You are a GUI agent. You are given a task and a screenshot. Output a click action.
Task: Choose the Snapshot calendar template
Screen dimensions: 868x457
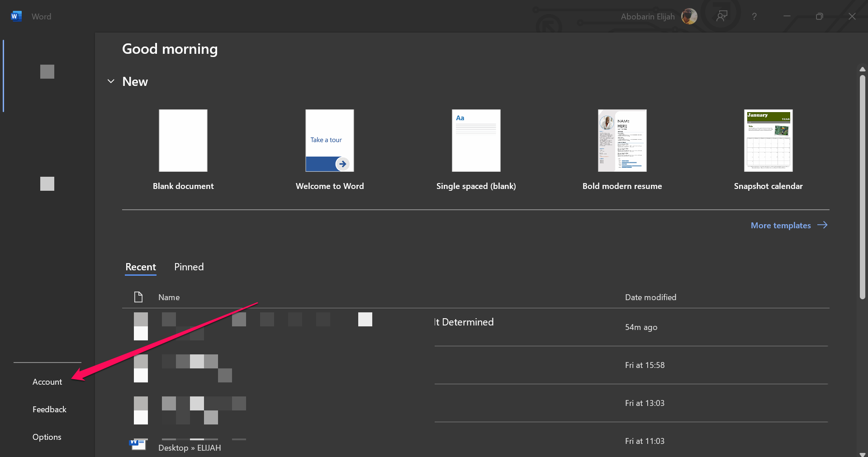768,141
